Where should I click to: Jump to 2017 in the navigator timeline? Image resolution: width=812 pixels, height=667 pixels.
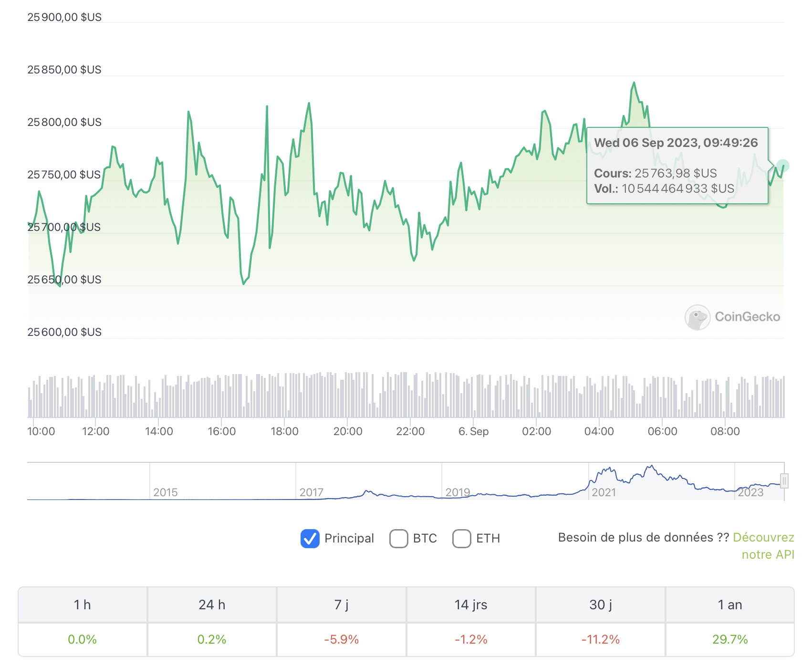coord(312,492)
